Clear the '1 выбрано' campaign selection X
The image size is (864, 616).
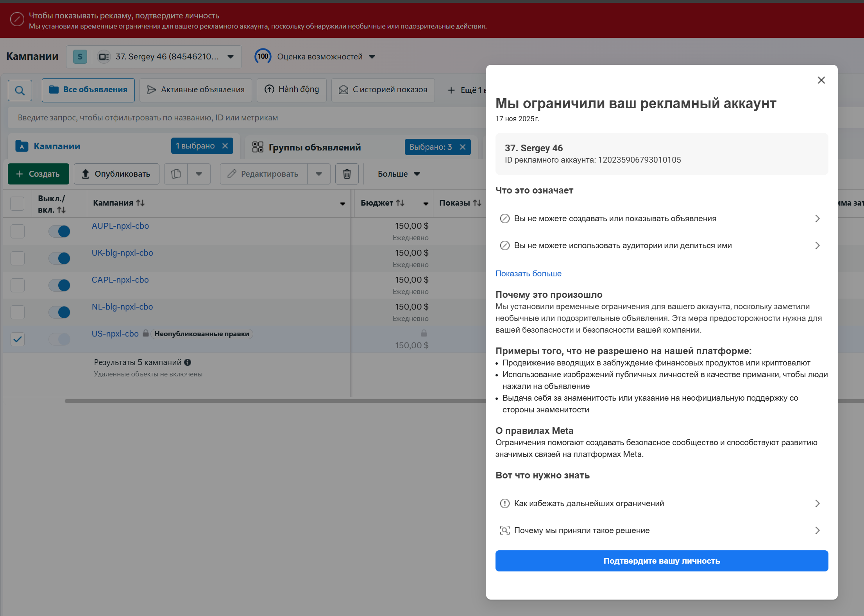pyautogui.click(x=225, y=146)
